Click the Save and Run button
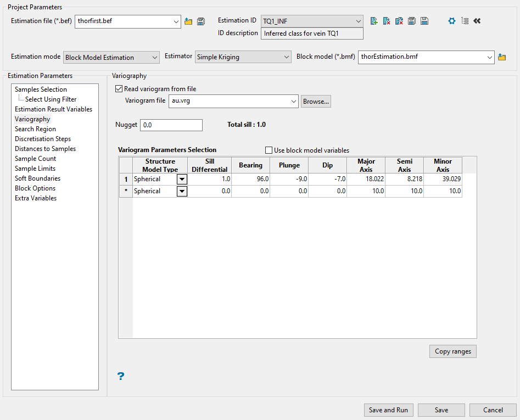This screenshot has width=520, height=420. point(388,410)
